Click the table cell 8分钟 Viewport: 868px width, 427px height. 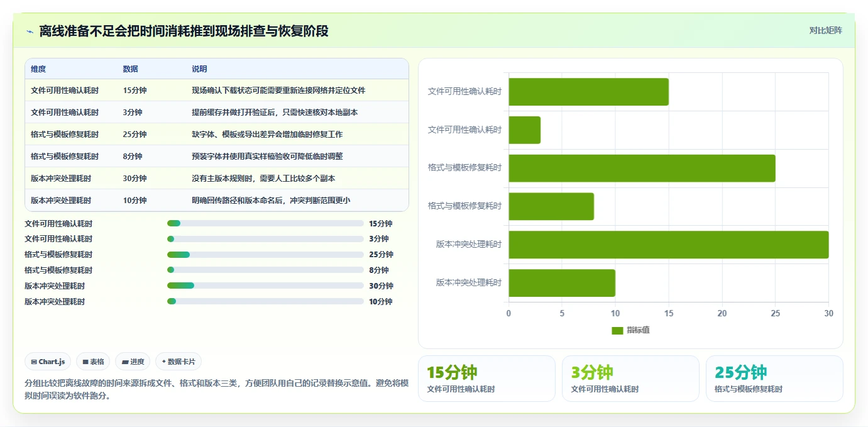(x=133, y=157)
